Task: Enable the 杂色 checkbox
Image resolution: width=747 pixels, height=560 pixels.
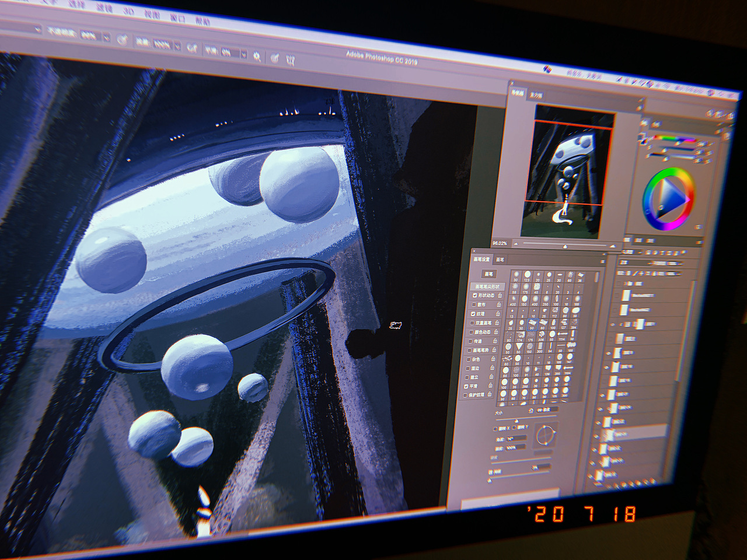Action: click(x=467, y=359)
